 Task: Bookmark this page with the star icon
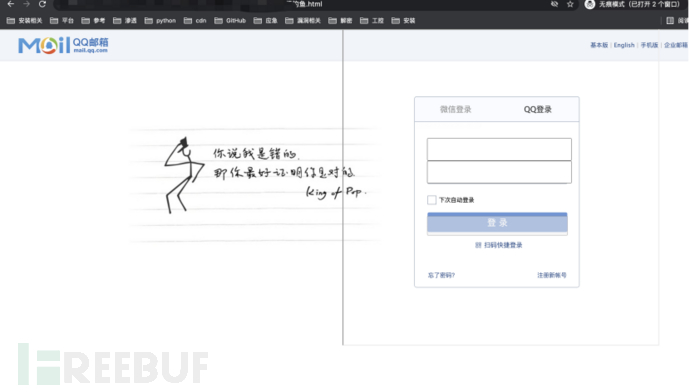[570, 4]
